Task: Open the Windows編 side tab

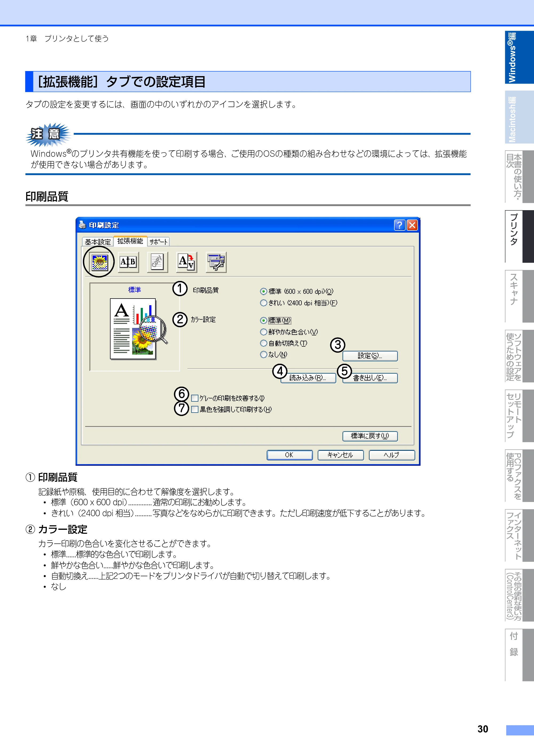Action: click(x=519, y=57)
